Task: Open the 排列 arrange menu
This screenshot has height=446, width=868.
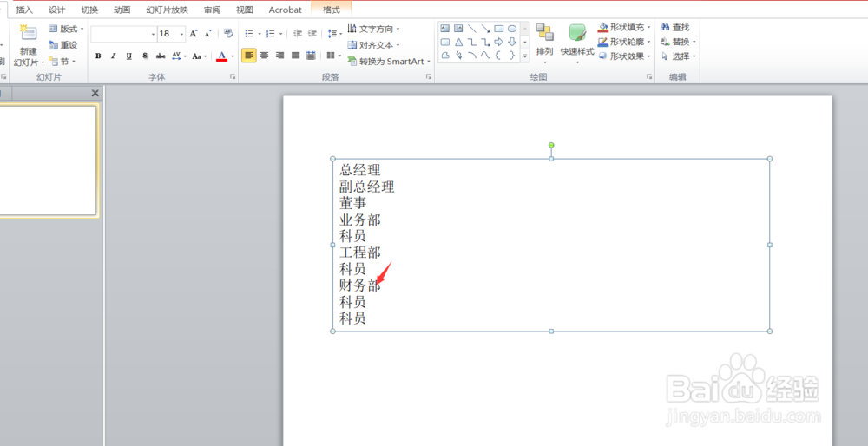Action: tap(545, 43)
